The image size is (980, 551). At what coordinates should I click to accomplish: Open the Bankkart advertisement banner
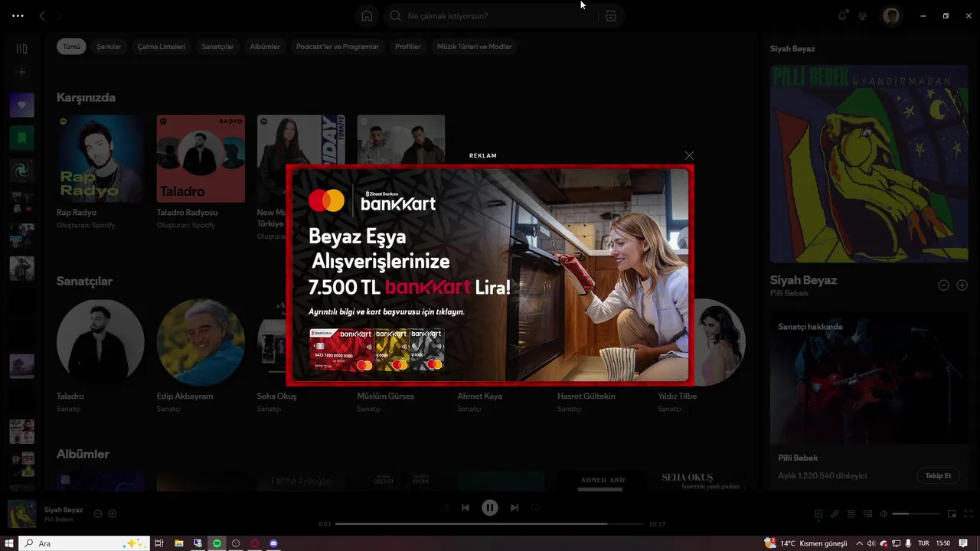click(490, 275)
